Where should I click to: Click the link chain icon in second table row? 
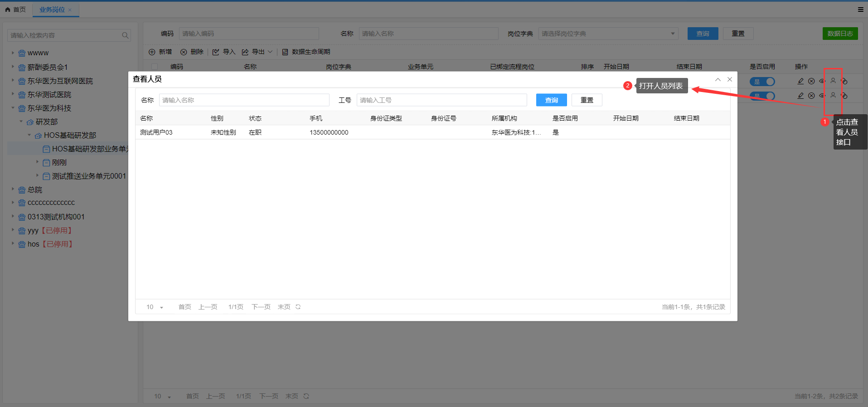(x=844, y=96)
